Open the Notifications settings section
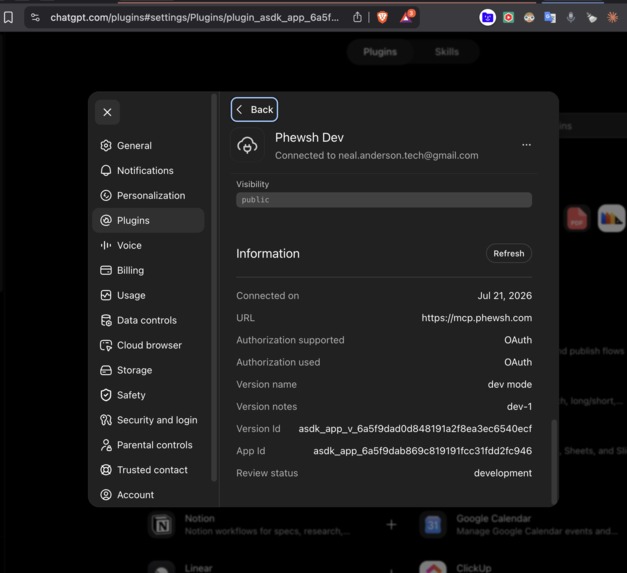 click(x=148, y=171)
